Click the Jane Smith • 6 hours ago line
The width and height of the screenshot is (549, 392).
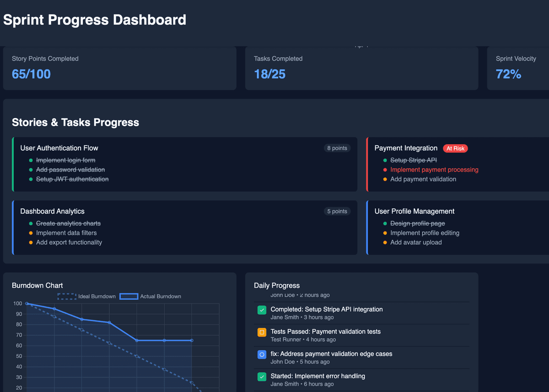pos(302,384)
